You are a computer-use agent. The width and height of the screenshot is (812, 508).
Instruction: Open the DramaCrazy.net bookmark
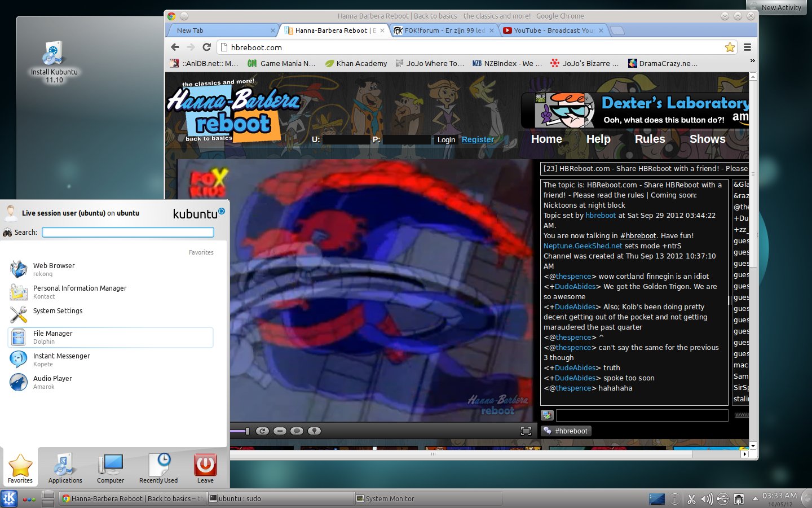[663, 63]
